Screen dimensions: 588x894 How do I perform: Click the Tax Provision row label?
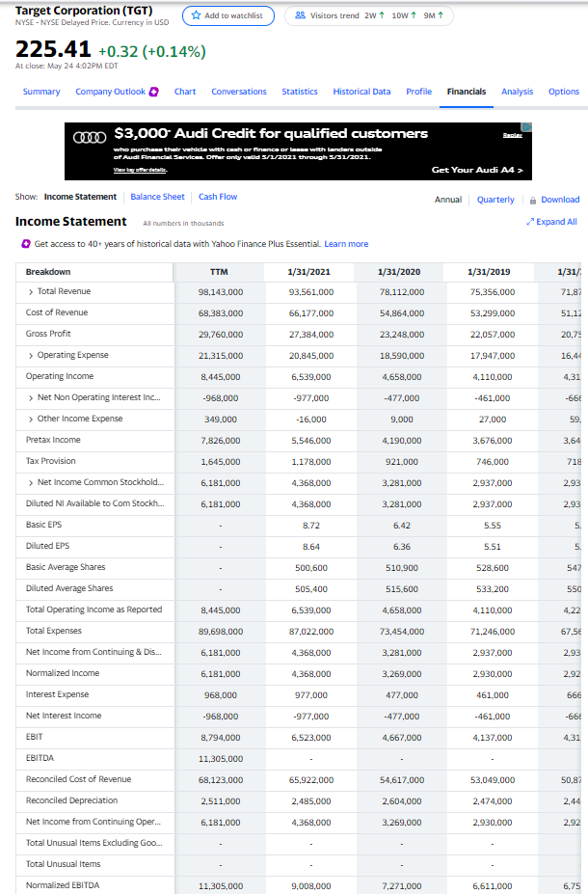coord(50,461)
